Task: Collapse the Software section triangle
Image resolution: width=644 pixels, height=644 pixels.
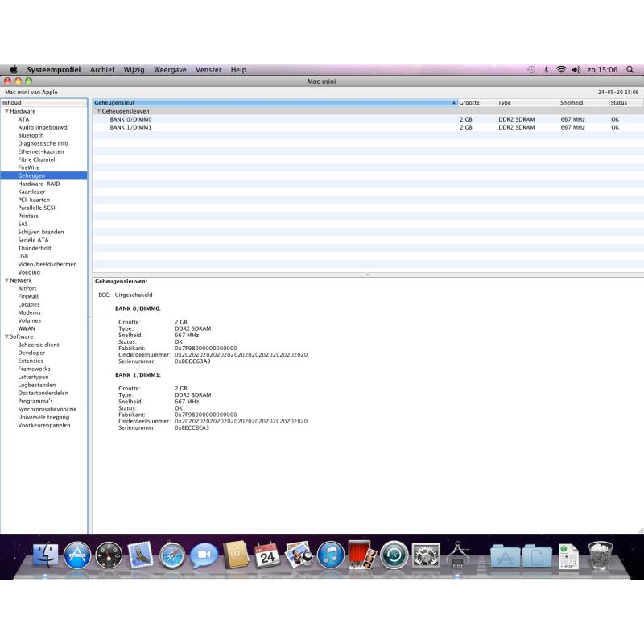Action: 6,336
